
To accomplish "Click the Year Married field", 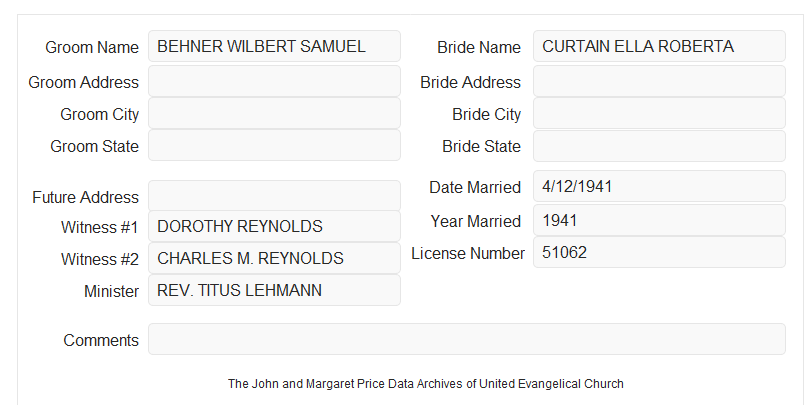I will (x=659, y=220).
